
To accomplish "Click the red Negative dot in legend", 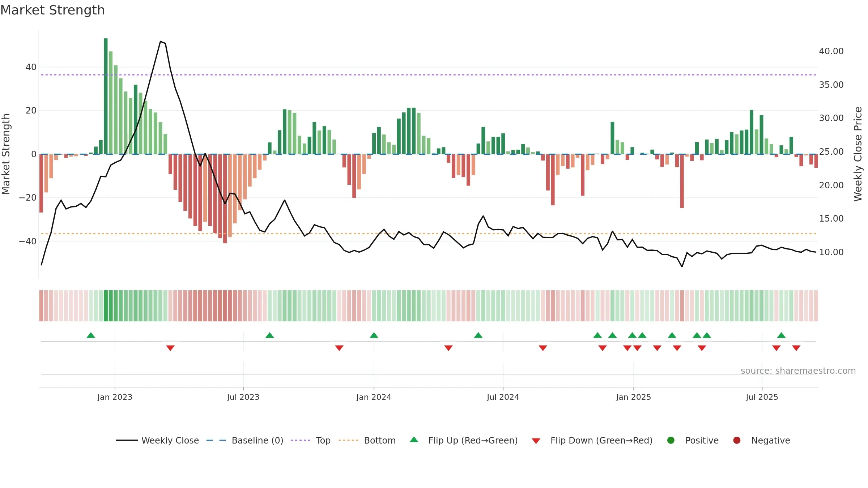I will [x=737, y=440].
